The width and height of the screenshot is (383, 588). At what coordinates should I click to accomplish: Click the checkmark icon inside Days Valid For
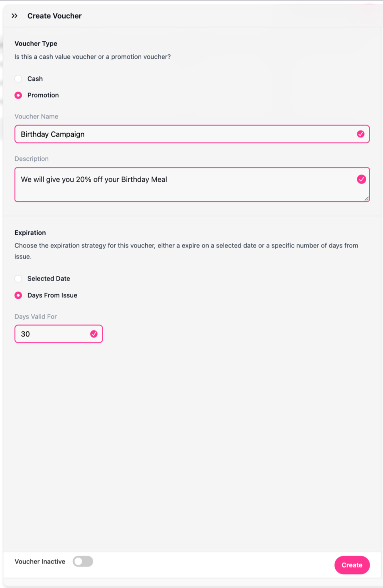94,334
